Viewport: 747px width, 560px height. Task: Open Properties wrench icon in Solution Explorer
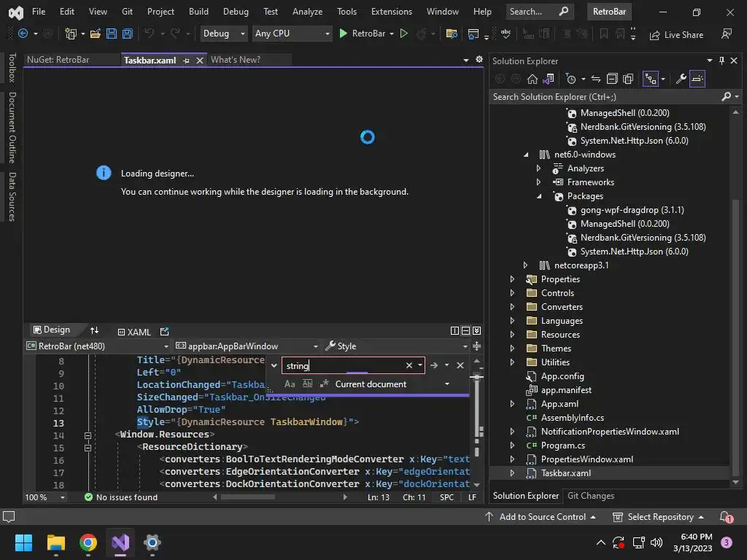681,79
